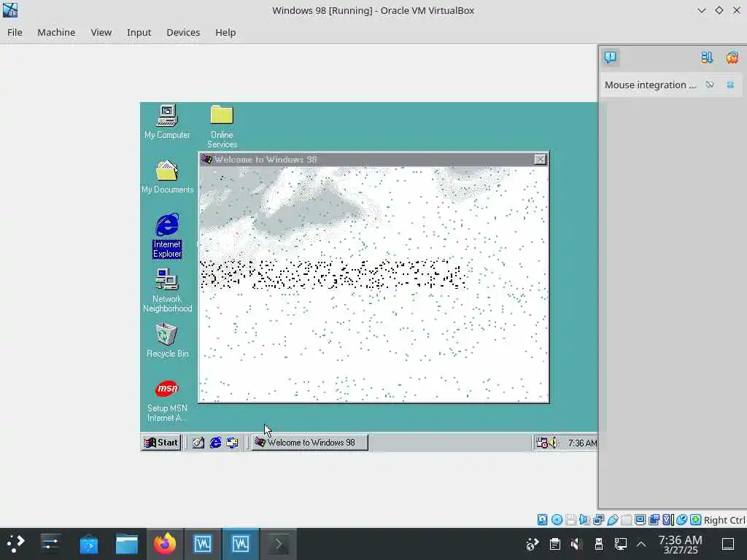Open the display configuration tray icon
This screenshot has width=747, height=560.
click(x=621, y=544)
